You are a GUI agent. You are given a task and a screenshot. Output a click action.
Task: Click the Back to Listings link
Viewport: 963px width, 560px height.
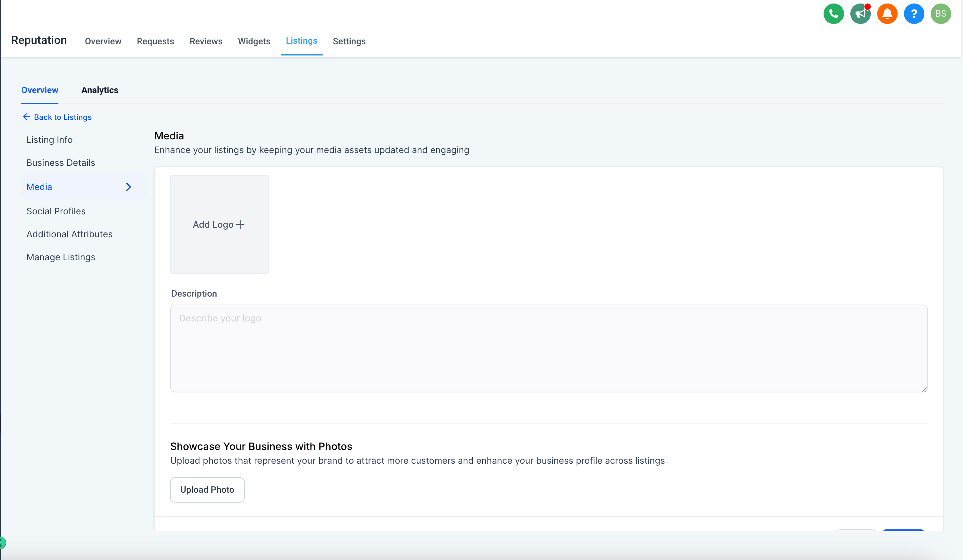(x=63, y=117)
